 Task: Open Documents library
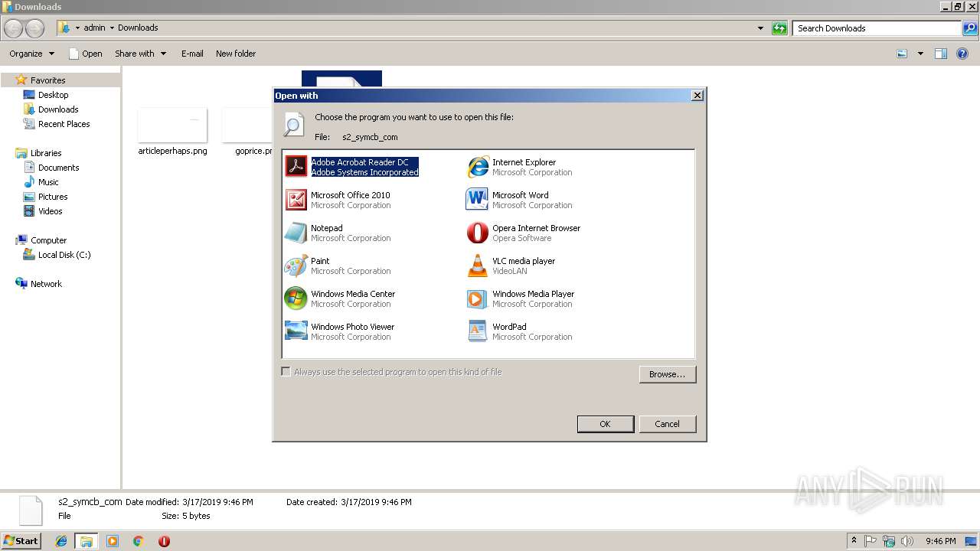[58, 168]
